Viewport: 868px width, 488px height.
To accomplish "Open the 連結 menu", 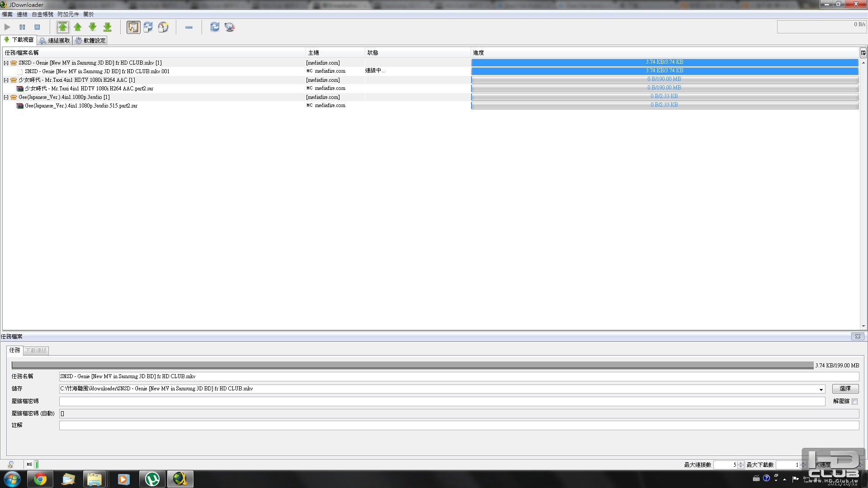I will [22, 14].
